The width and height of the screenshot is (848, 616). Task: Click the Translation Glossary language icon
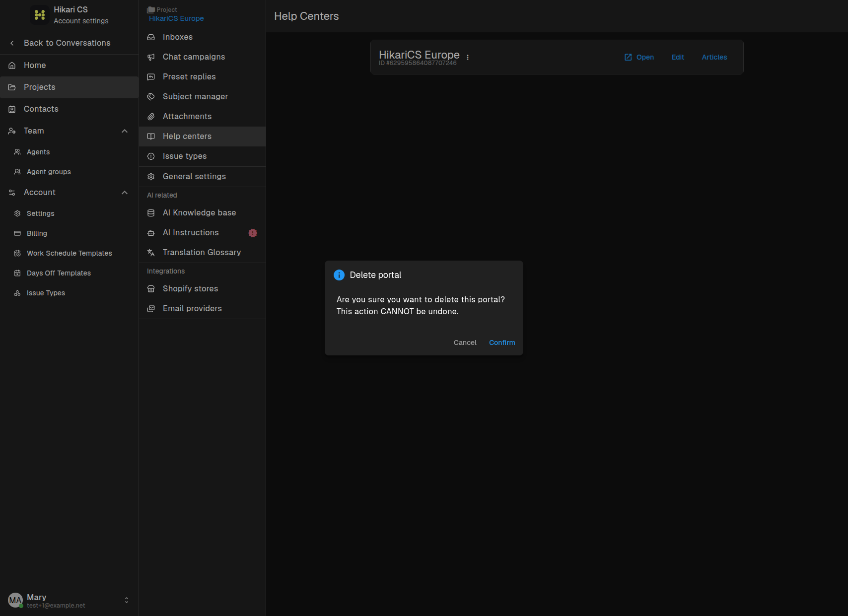(x=151, y=253)
